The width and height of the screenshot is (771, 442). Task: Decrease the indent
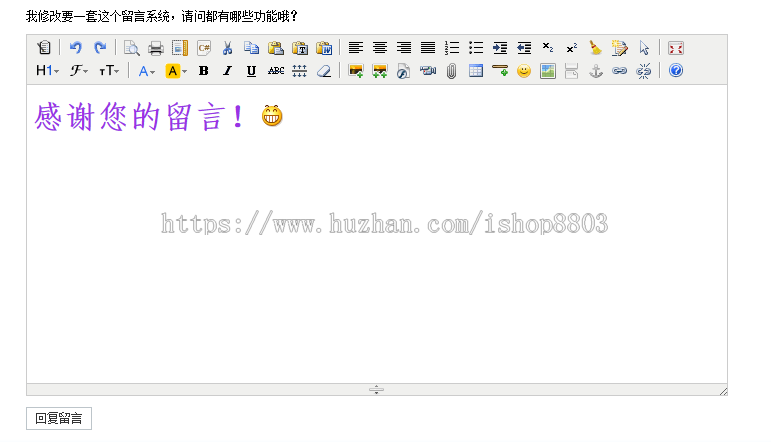click(x=524, y=48)
